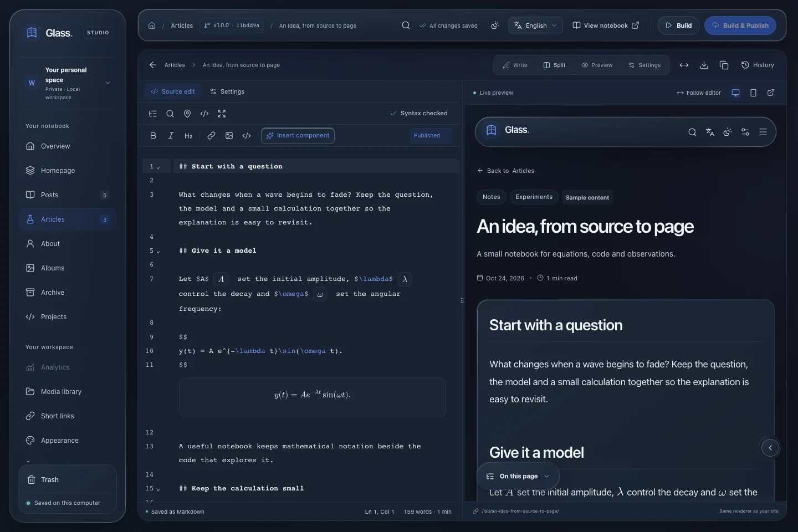
Task: Switch to the Source edit tab
Action: [173, 91]
